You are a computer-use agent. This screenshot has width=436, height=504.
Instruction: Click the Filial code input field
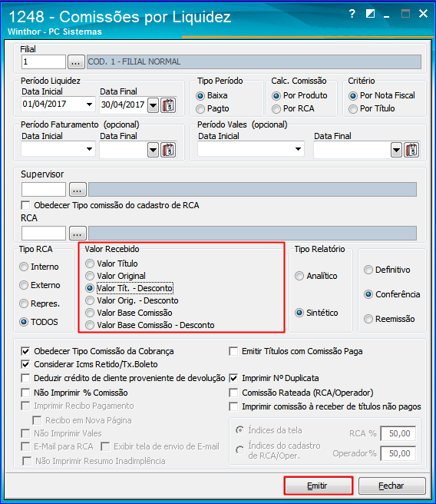click(44, 61)
